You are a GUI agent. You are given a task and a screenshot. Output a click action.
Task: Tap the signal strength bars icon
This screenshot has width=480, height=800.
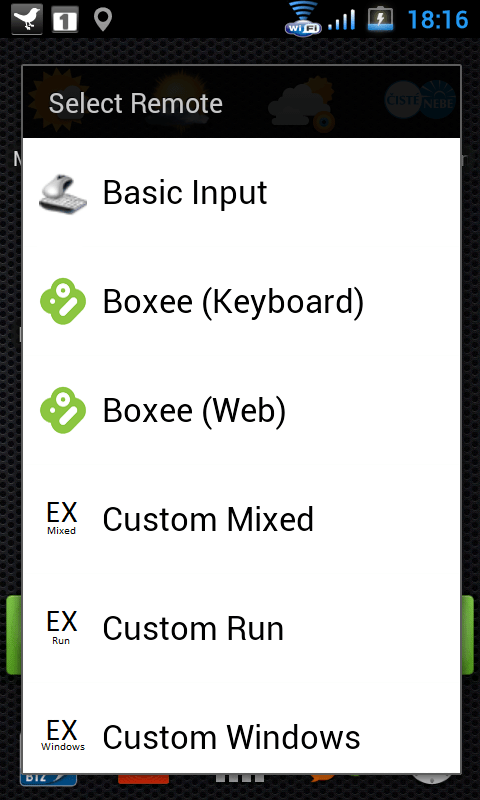[342, 20]
